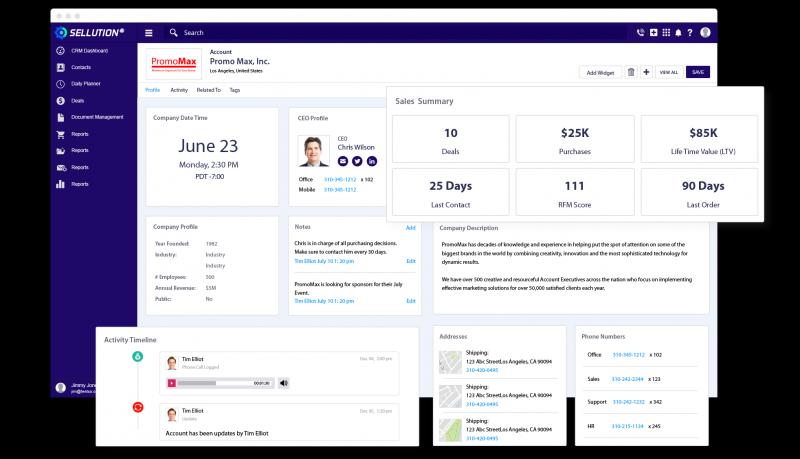
Task: Click the PromoMax company logo
Action: [173, 64]
